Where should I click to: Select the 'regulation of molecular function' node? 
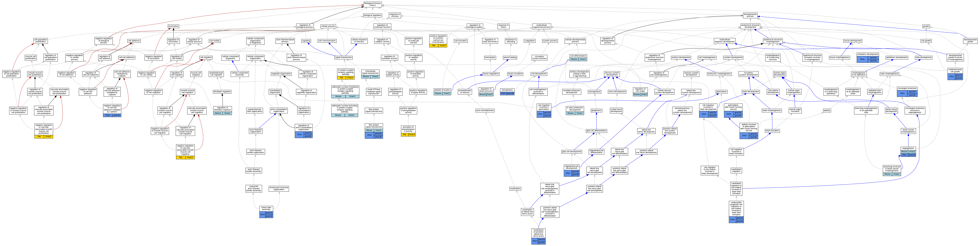click(382, 26)
